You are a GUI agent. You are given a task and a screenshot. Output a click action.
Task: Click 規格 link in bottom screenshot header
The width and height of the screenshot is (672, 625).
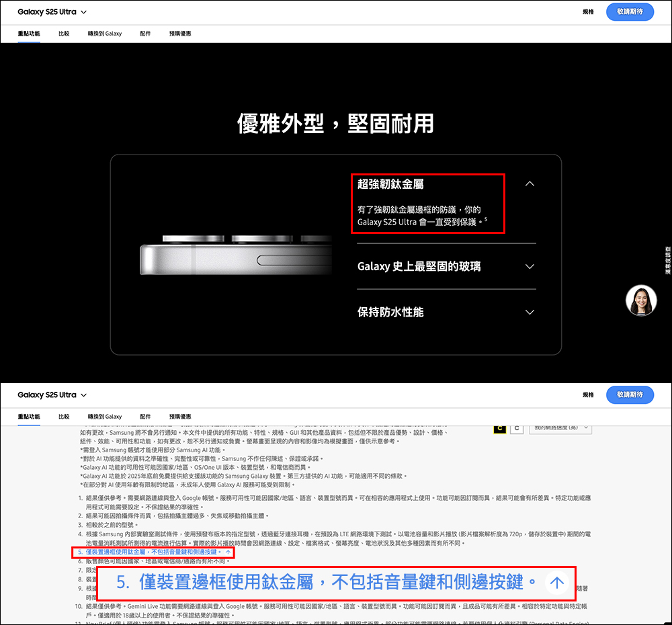pos(588,394)
